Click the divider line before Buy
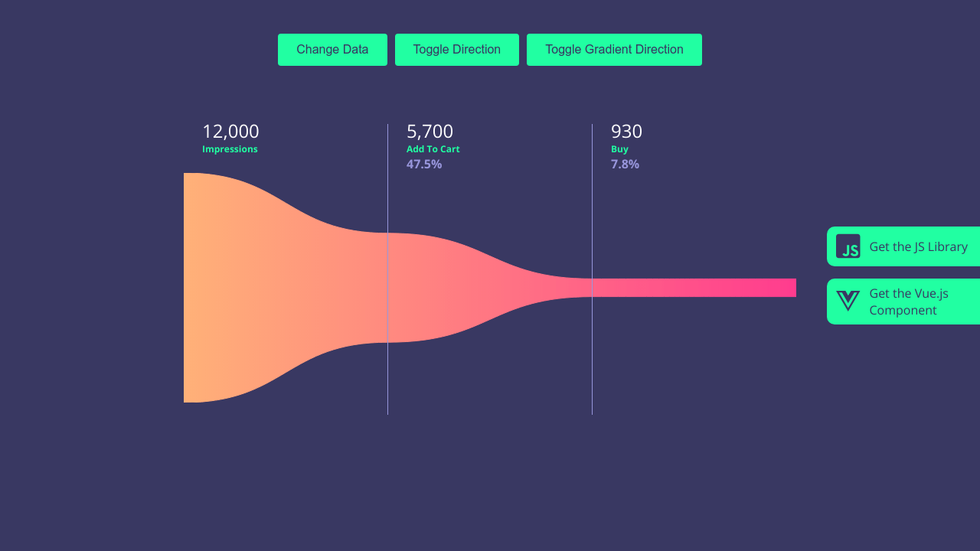 (592, 268)
